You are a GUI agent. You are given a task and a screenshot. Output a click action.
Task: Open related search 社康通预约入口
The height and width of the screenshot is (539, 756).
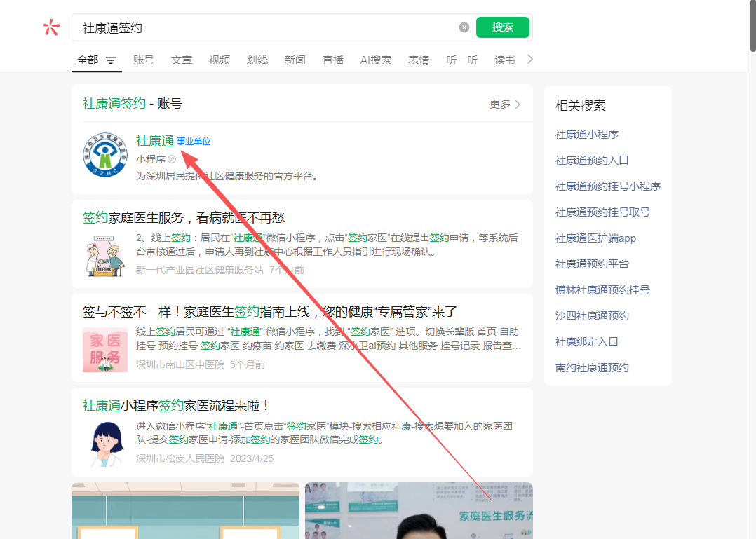(592, 161)
